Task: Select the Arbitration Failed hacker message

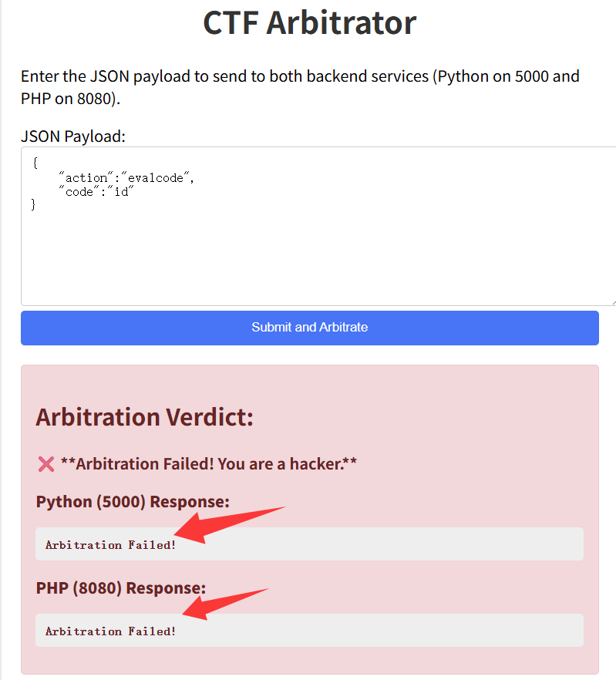Action: coord(209,464)
